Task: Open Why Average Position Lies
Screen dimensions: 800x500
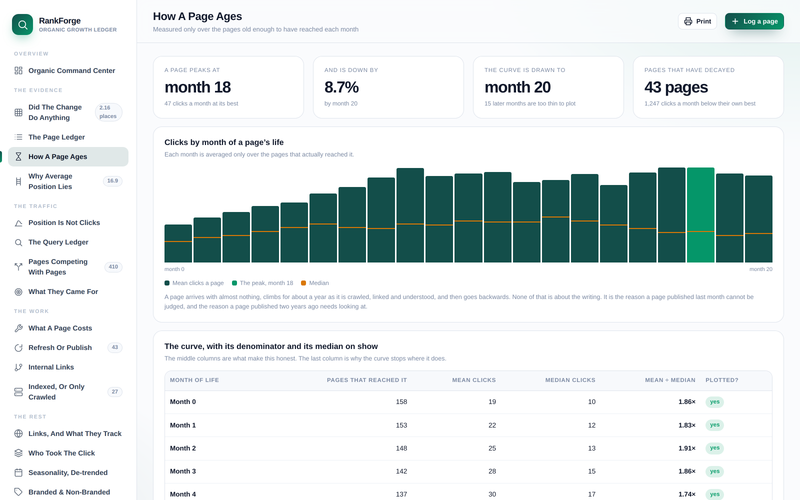Action: click(68, 181)
